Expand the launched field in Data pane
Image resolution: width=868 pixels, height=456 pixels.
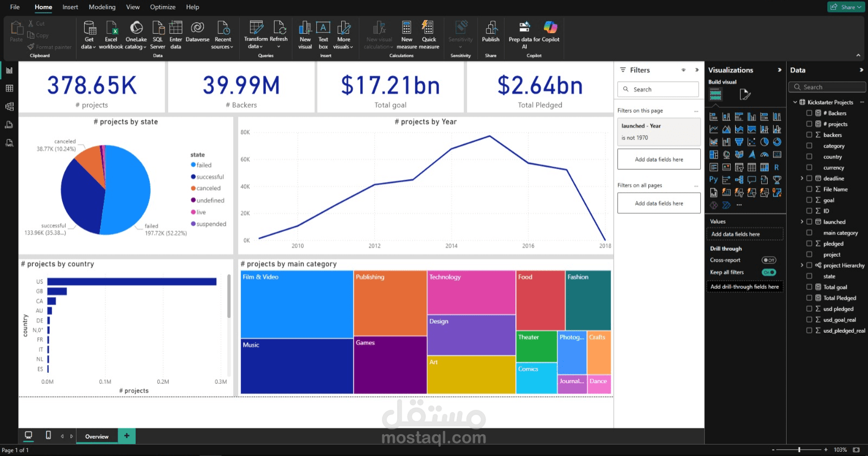coord(802,221)
